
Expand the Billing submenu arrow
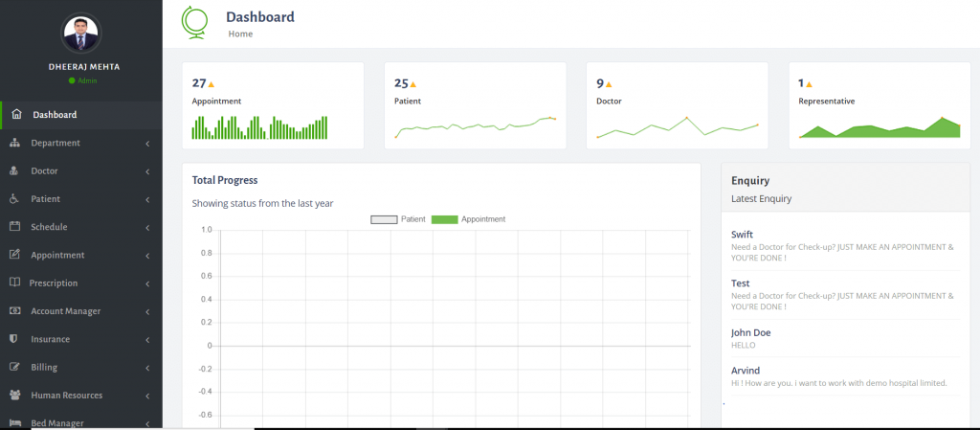click(147, 368)
